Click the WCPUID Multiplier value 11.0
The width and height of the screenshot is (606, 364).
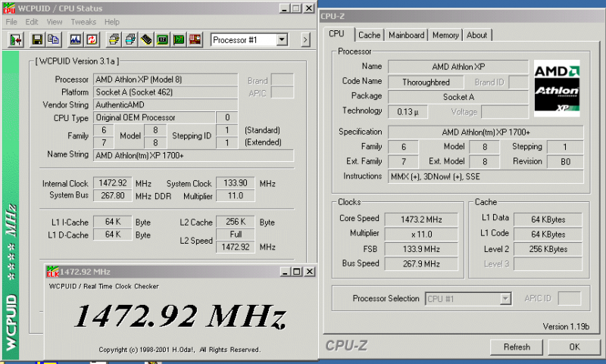point(236,196)
